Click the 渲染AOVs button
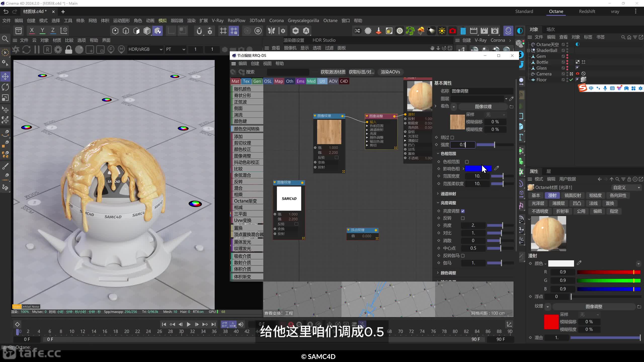 pyautogui.click(x=390, y=72)
